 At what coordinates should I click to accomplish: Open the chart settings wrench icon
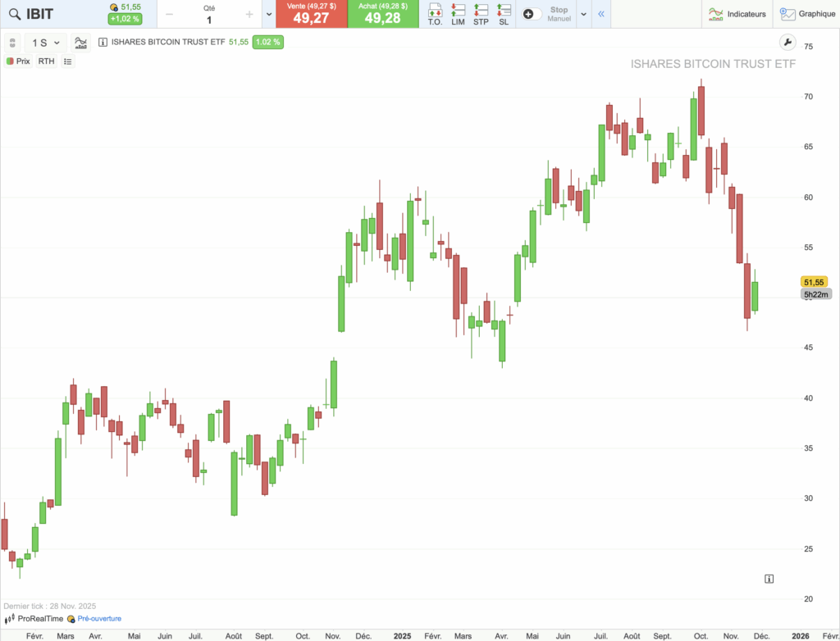[787, 42]
